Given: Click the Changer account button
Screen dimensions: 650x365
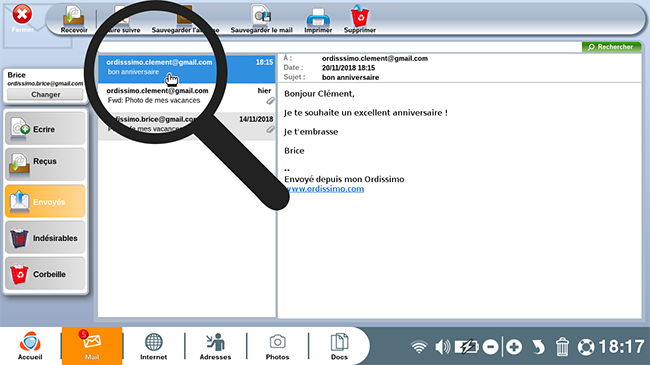Looking at the screenshot, I should (45, 95).
